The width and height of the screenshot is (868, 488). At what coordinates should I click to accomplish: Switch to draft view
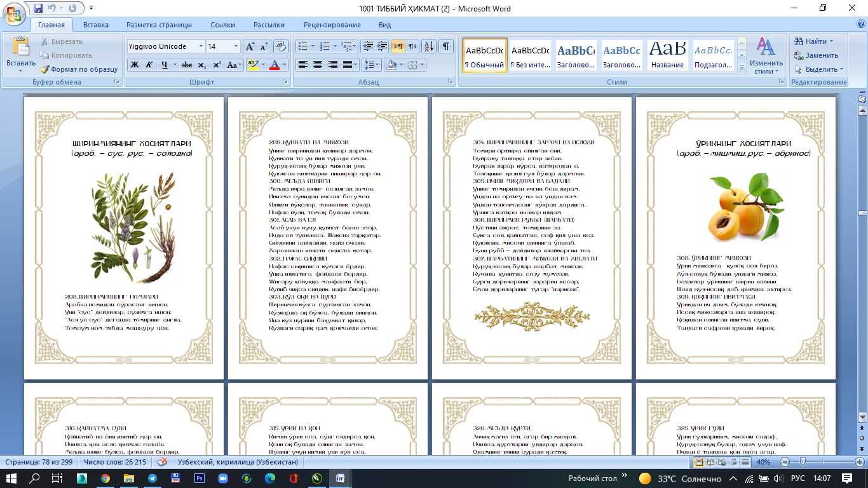745,462
